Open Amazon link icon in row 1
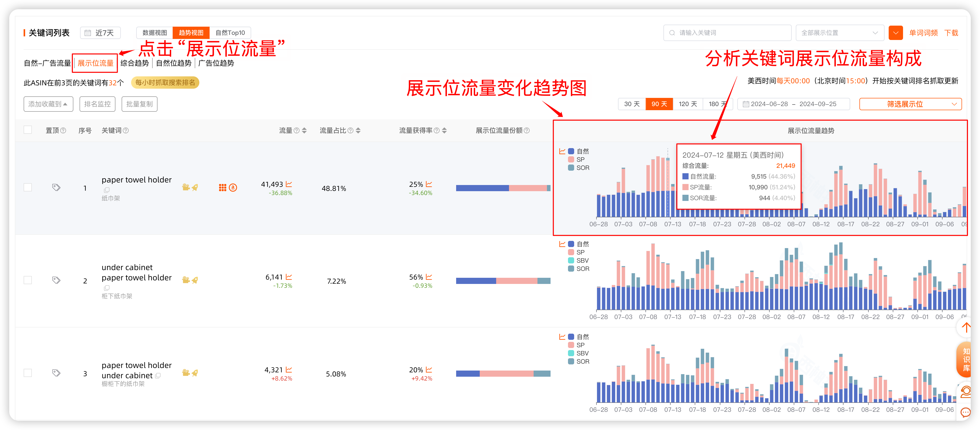Image resolution: width=980 pixels, height=430 pixels. (233, 187)
